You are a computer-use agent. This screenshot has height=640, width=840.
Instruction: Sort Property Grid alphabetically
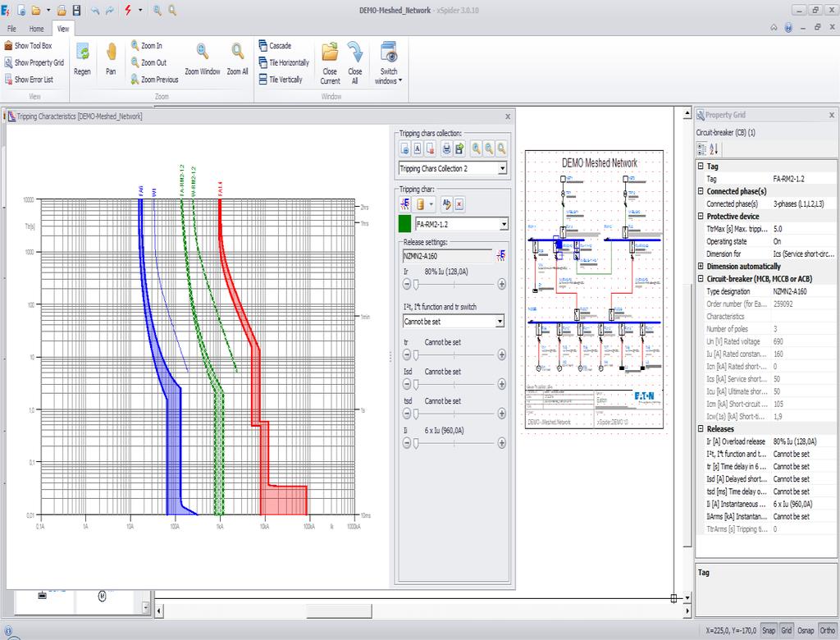pyautogui.click(x=714, y=149)
